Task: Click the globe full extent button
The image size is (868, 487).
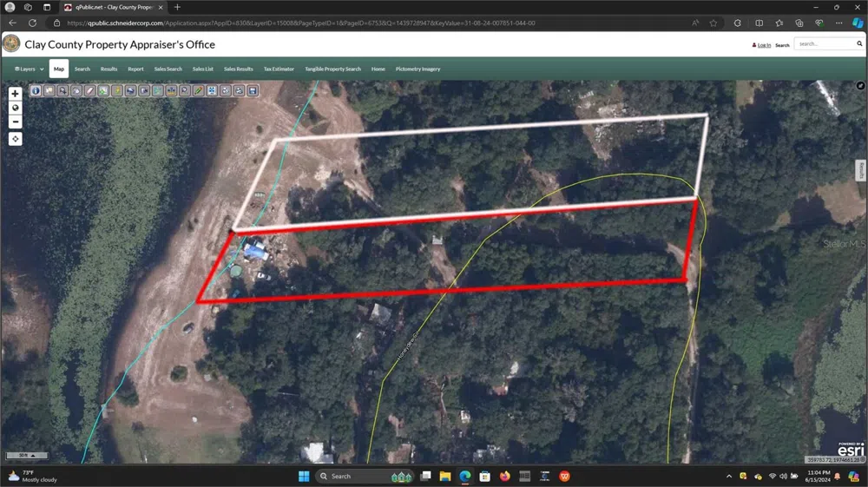Action: [15, 108]
